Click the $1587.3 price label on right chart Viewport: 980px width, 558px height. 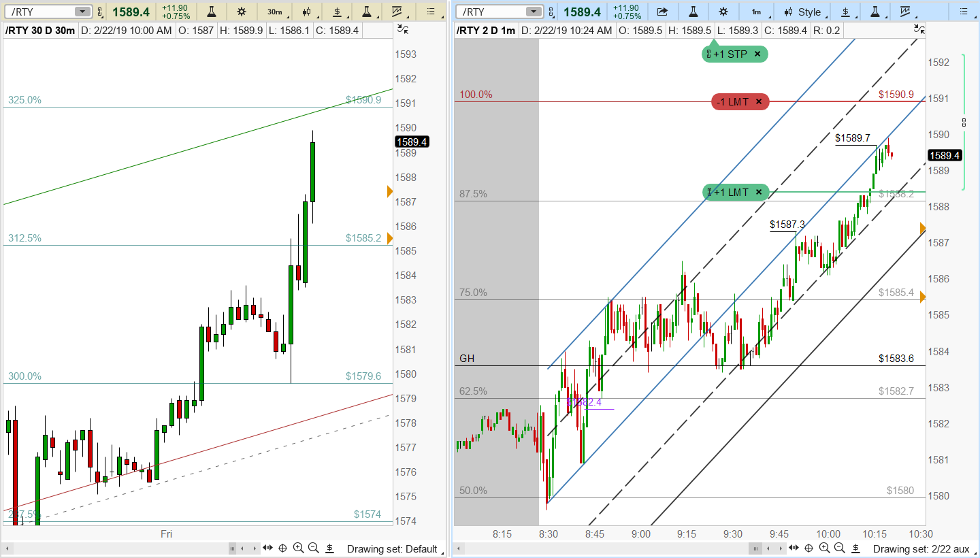pos(787,224)
